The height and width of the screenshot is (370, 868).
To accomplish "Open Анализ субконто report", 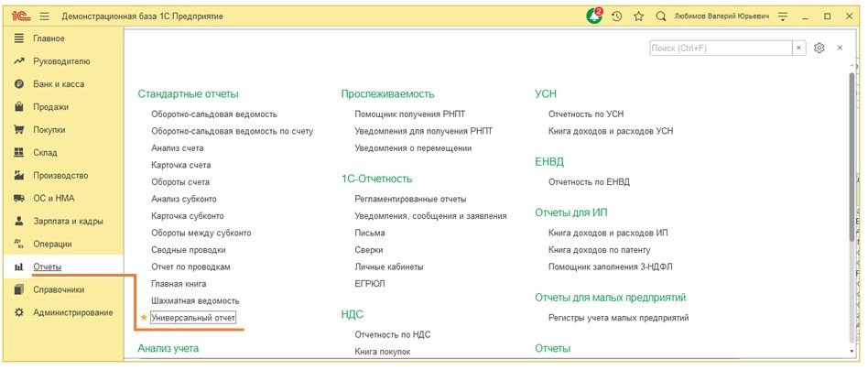I will click(x=184, y=199).
